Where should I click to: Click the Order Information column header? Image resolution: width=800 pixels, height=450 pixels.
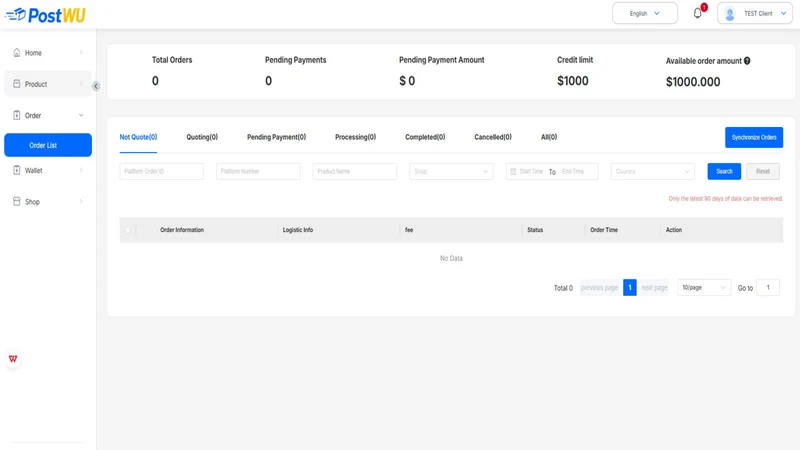pyautogui.click(x=182, y=230)
